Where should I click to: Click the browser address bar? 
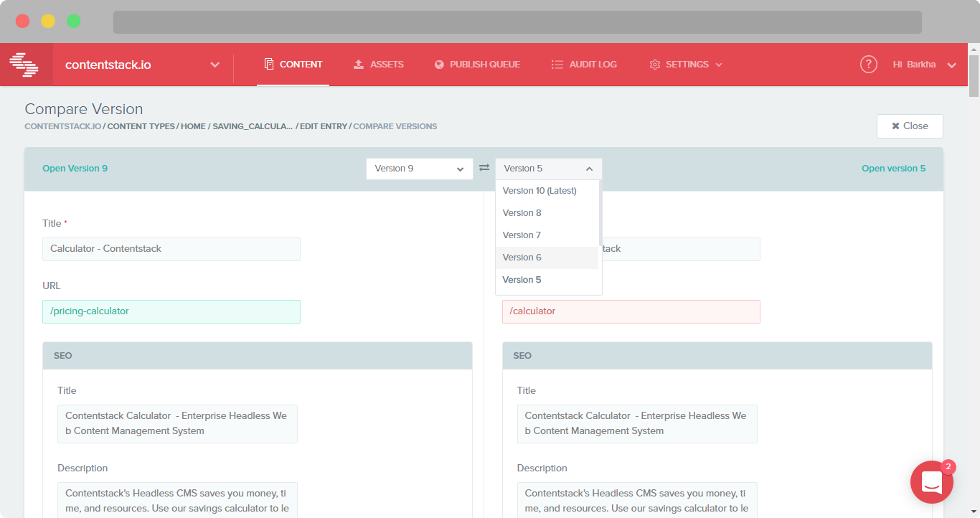[517, 22]
